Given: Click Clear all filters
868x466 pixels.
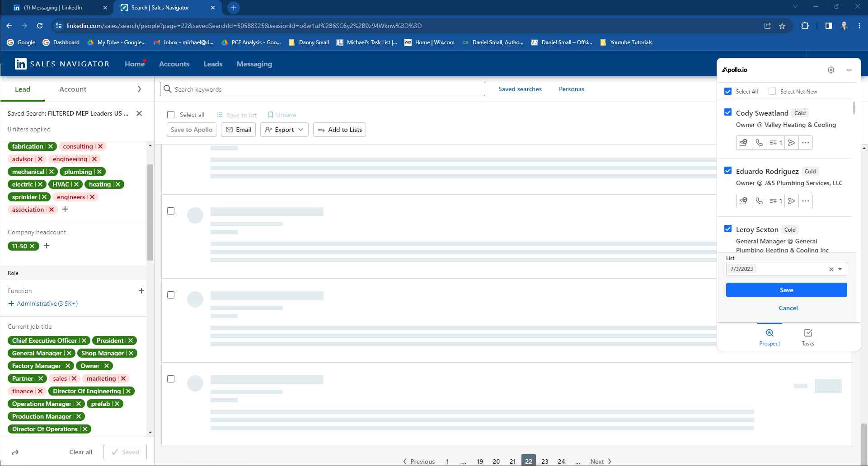Looking at the screenshot, I should point(80,452).
